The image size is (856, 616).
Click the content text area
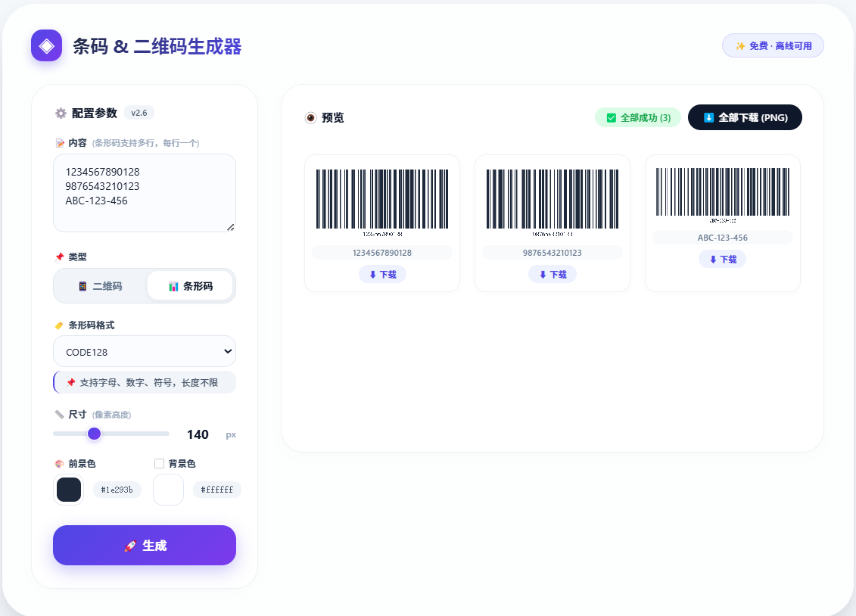(145, 193)
